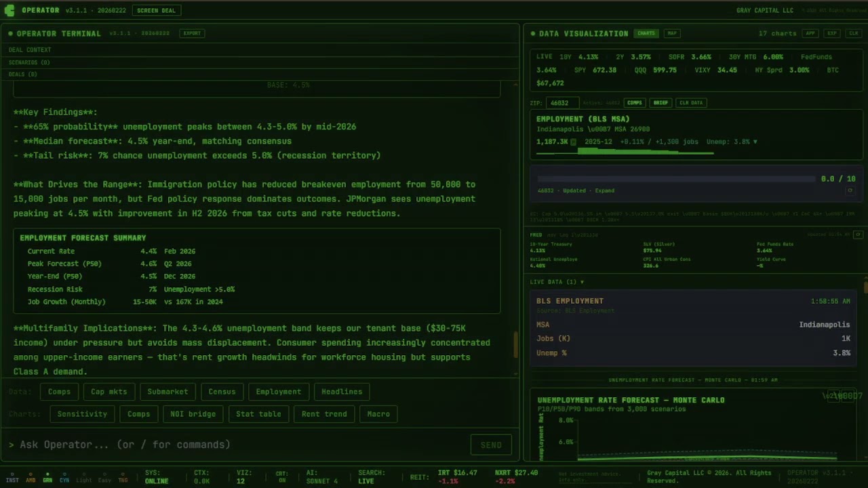Click the CLR DATA button
Viewport: 868px width, 488px height.
tap(691, 103)
